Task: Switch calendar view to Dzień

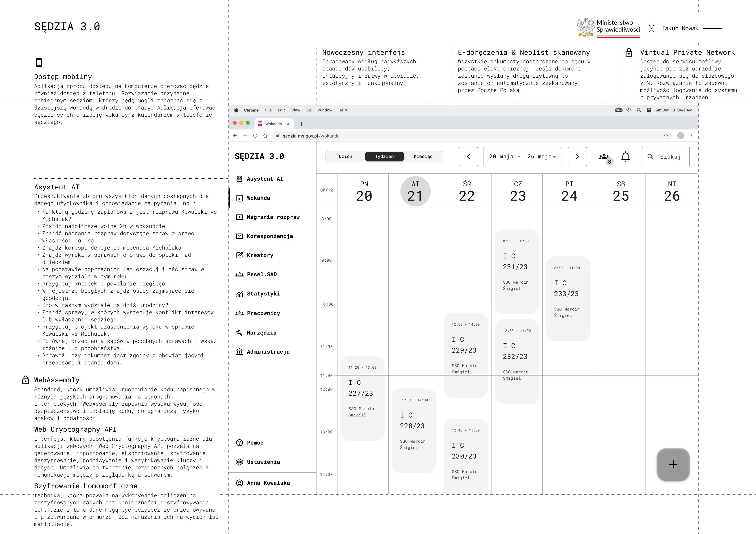Action: coord(345,156)
